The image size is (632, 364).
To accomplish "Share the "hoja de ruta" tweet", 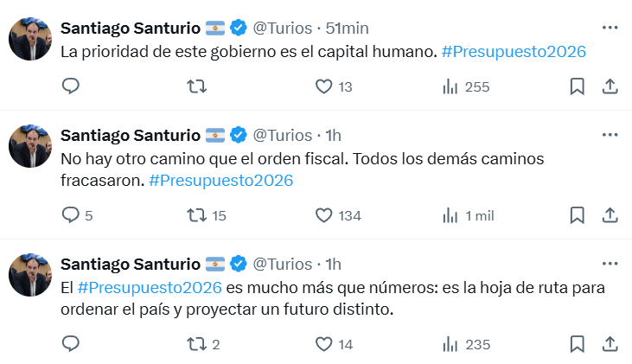I will click(610, 344).
